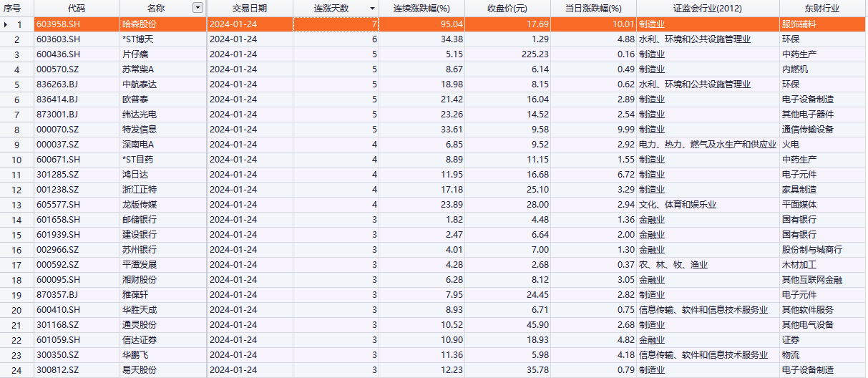This screenshot has height=378, width=868.
Task: Click the current-row indicator arrow beside row 1
Action: 7,24
